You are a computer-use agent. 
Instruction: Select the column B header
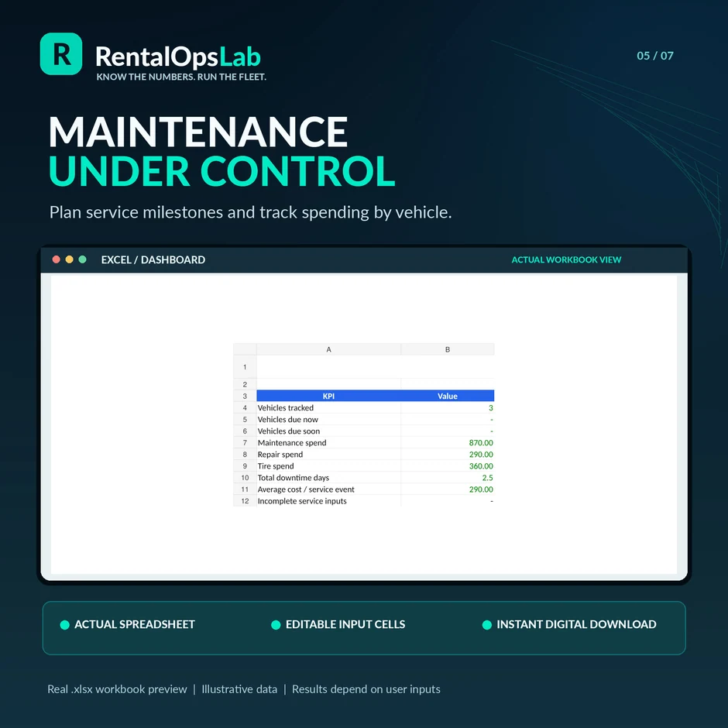point(448,349)
